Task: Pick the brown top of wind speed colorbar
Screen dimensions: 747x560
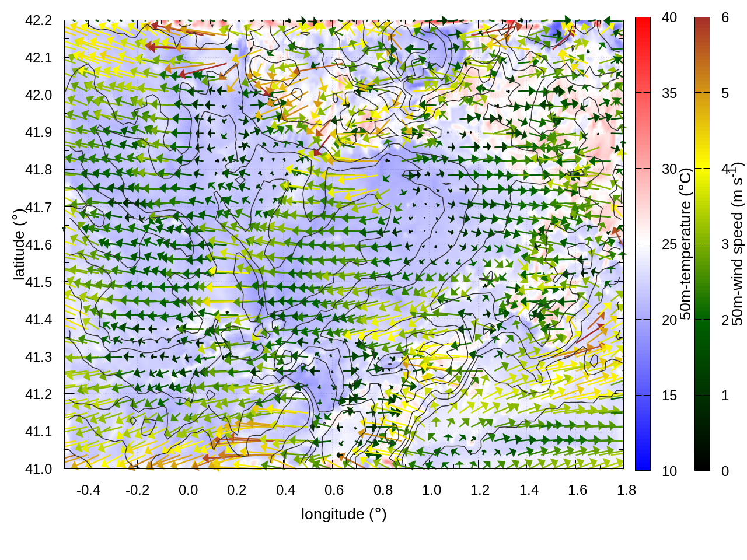Action: [x=702, y=22]
